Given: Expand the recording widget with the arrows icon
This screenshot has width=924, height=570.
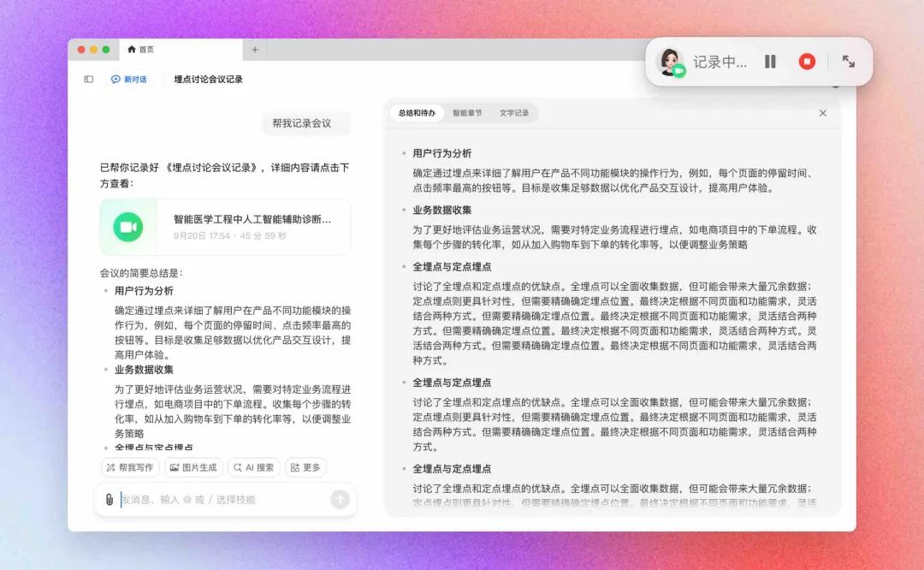Looking at the screenshot, I should tap(849, 62).
